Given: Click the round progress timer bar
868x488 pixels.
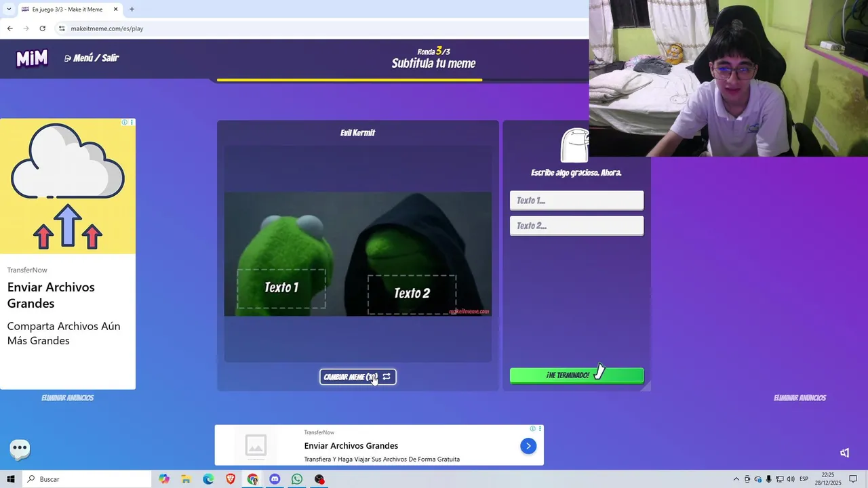Looking at the screenshot, I should pos(403,80).
